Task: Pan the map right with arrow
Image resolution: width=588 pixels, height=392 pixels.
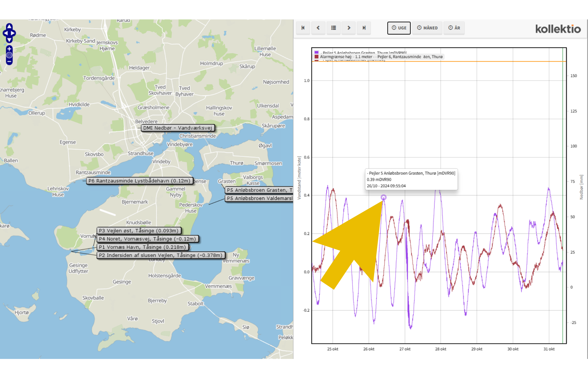Action: coord(13,33)
